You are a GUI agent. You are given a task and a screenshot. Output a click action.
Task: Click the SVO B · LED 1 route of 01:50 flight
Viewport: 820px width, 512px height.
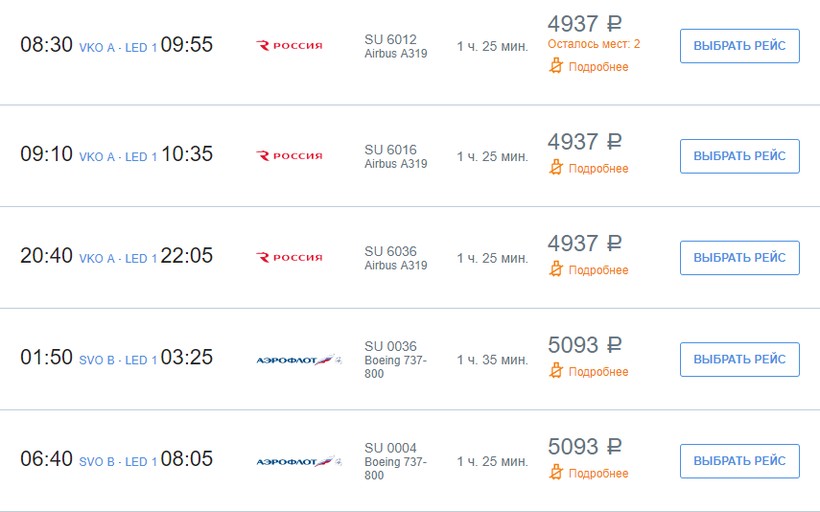click(118, 360)
